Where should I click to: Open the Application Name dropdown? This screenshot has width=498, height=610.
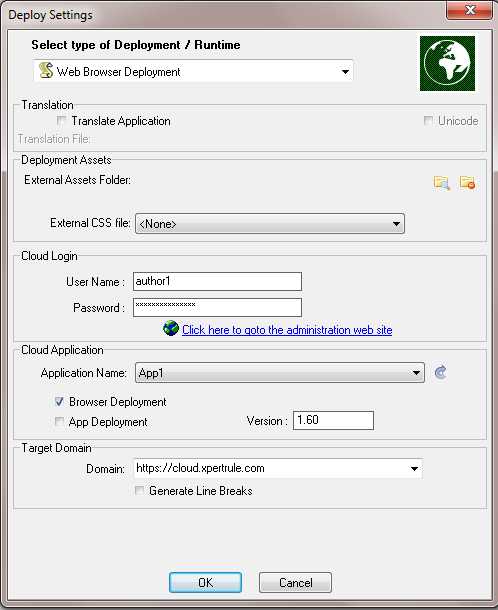pyautogui.click(x=416, y=373)
